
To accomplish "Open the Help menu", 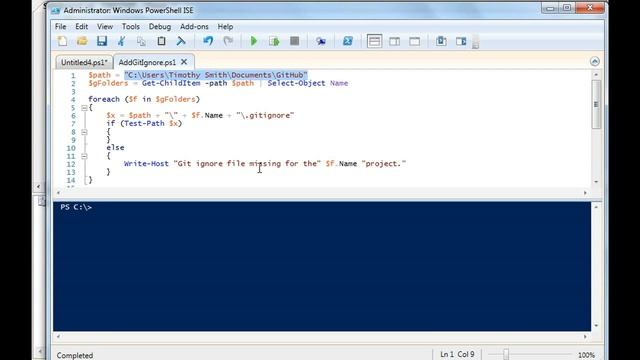I will click(225, 27).
